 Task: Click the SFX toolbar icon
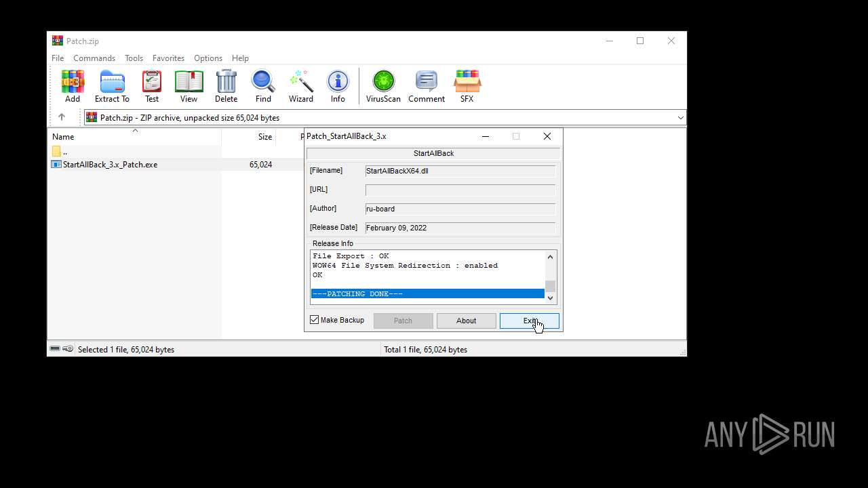coord(467,86)
